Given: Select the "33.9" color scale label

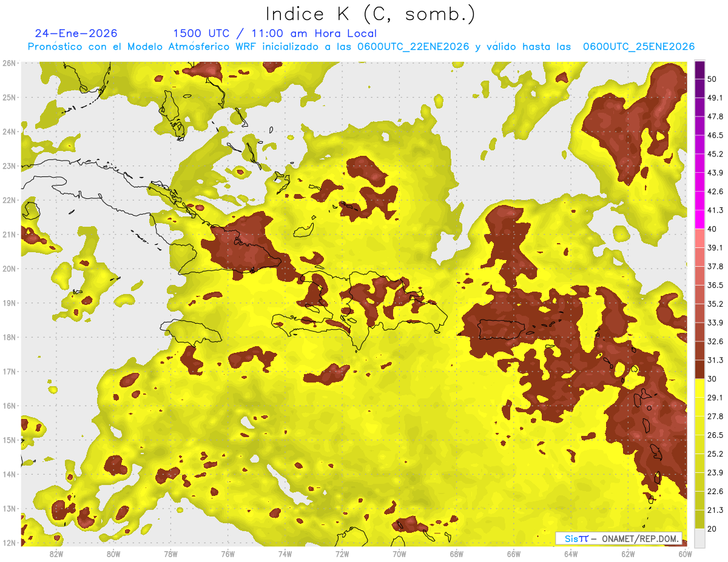Looking at the screenshot, I should pyautogui.click(x=715, y=323).
